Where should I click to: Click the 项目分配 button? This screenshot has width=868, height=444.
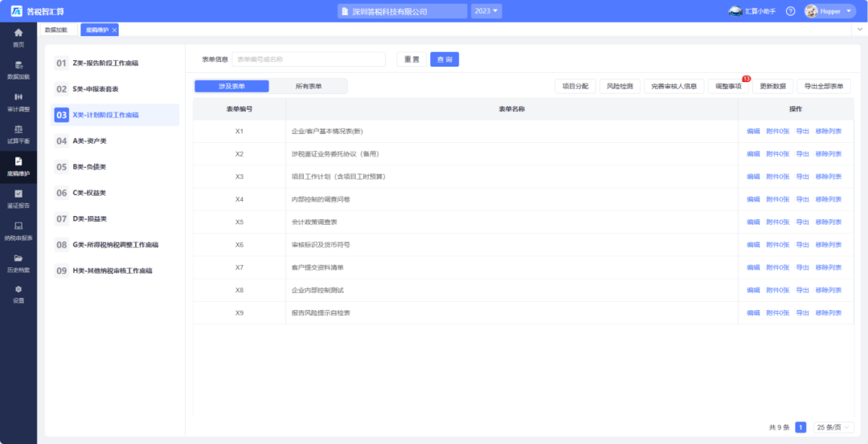pyautogui.click(x=575, y=86)
